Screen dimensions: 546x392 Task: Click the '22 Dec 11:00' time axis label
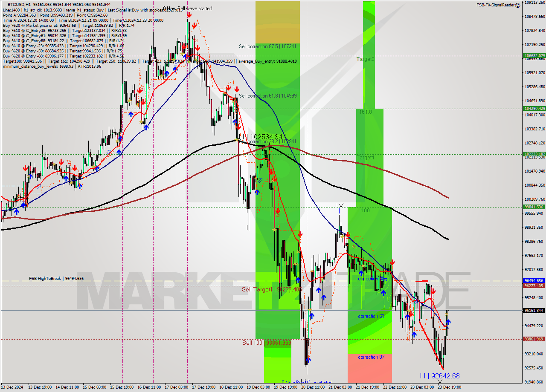tap(395, 388)
